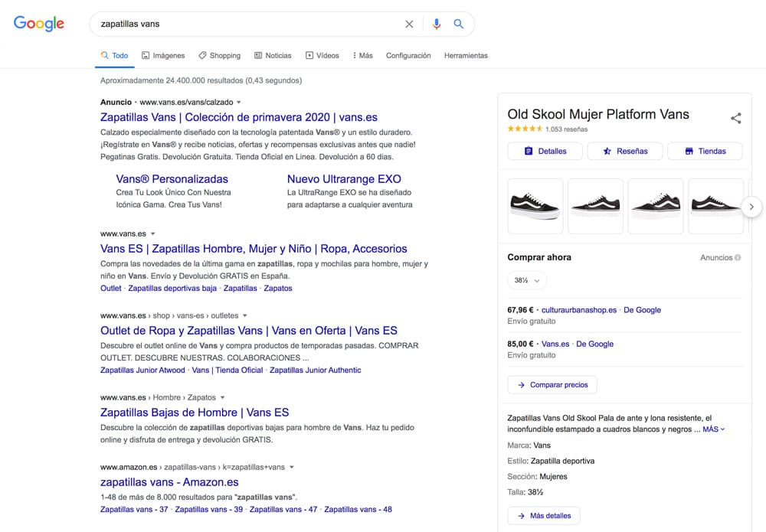Start voice search with microphone icon
This screenshot has width=766, height=532.
437,24
